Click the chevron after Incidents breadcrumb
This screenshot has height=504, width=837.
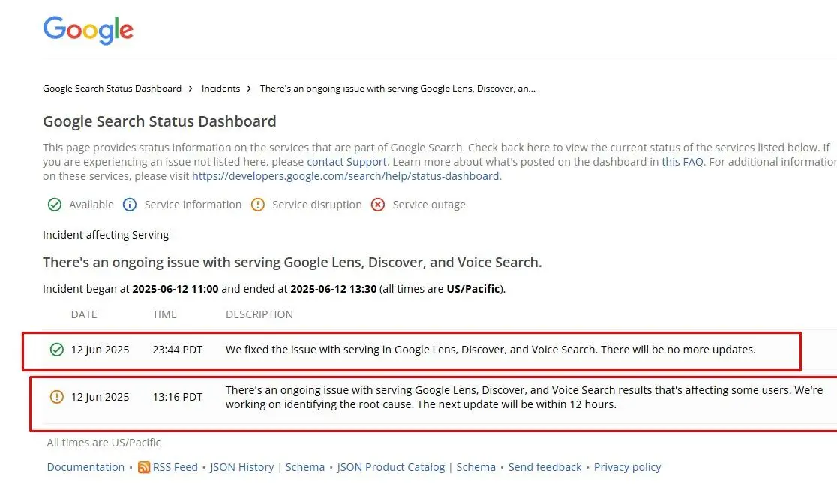click(x=249, y=88)
